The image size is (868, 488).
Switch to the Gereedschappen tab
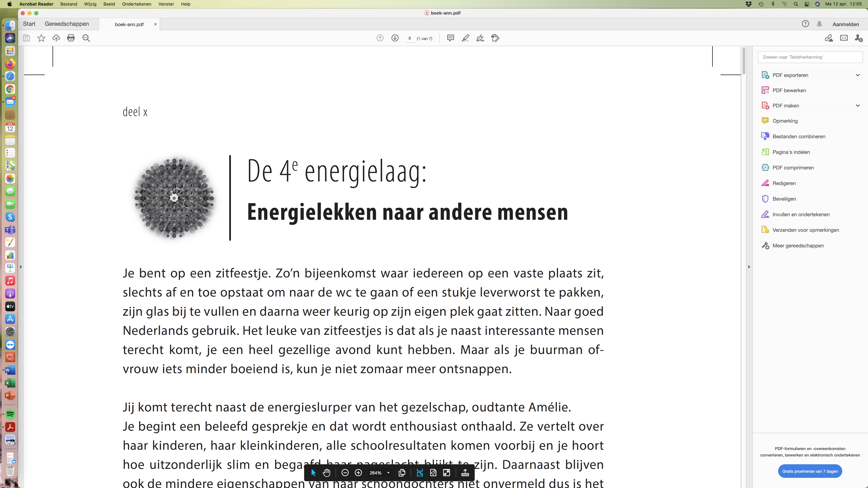pyautogui.click(x=67, y=24)
